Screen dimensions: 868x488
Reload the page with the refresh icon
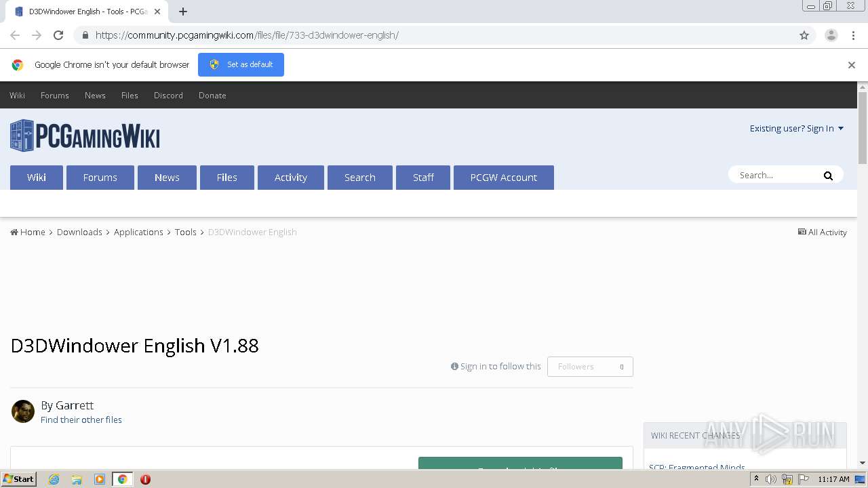point(58,35)
